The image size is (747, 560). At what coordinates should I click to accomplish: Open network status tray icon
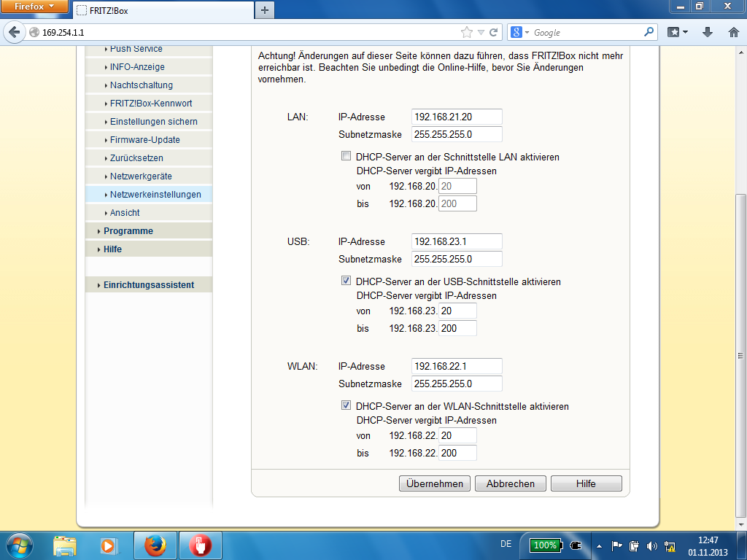click(670, 546)
